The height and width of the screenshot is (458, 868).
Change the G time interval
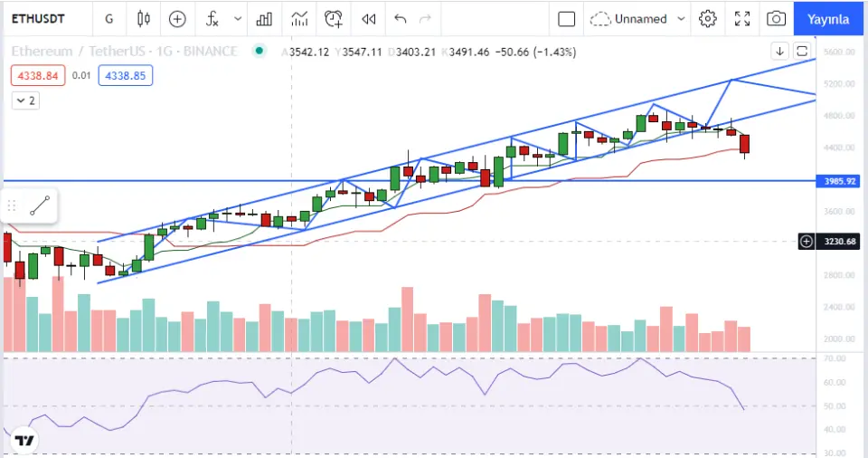click(x=109, y=18)
